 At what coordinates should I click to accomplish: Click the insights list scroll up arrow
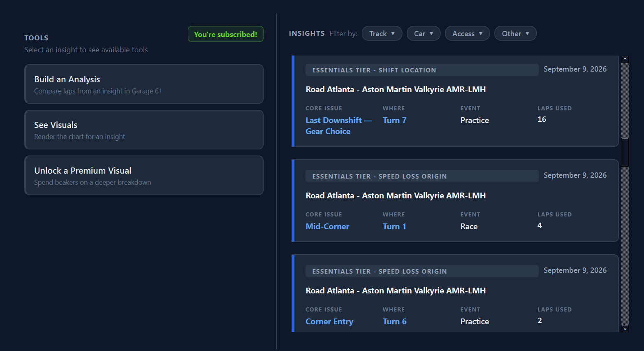(x=625, y=59)
